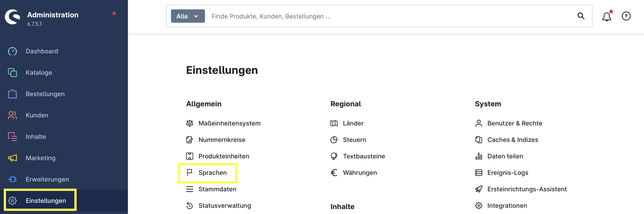
Task: Click the rocket icon beside Ersteinrichtungs-Assistent
Action: (479, 189)
